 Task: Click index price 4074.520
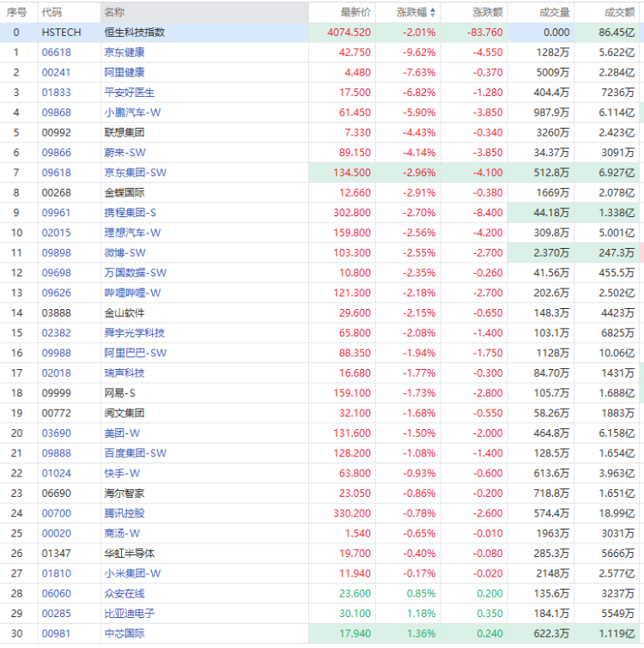[349, 33]
